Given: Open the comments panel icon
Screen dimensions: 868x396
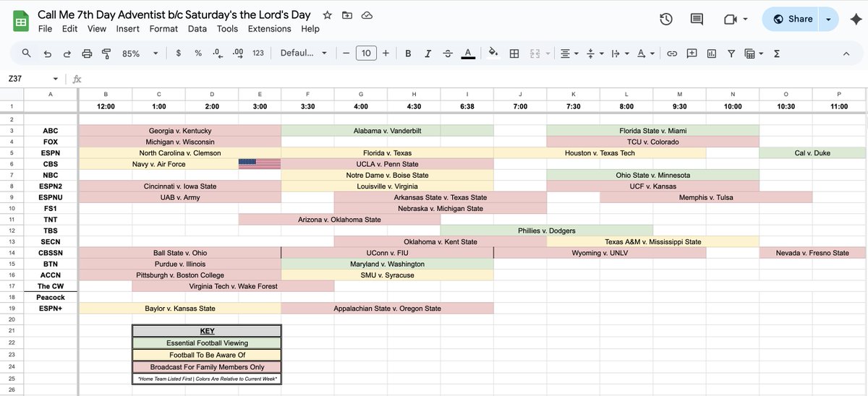Looking at the screenshot, I should coord(697,20).
